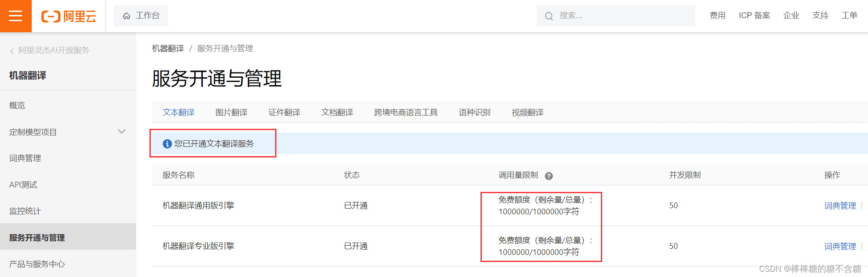Select 服务开通与管理 in the sidebar
Image resolution: width=868 pixels, height=277 pixels.
coord(68,237)
